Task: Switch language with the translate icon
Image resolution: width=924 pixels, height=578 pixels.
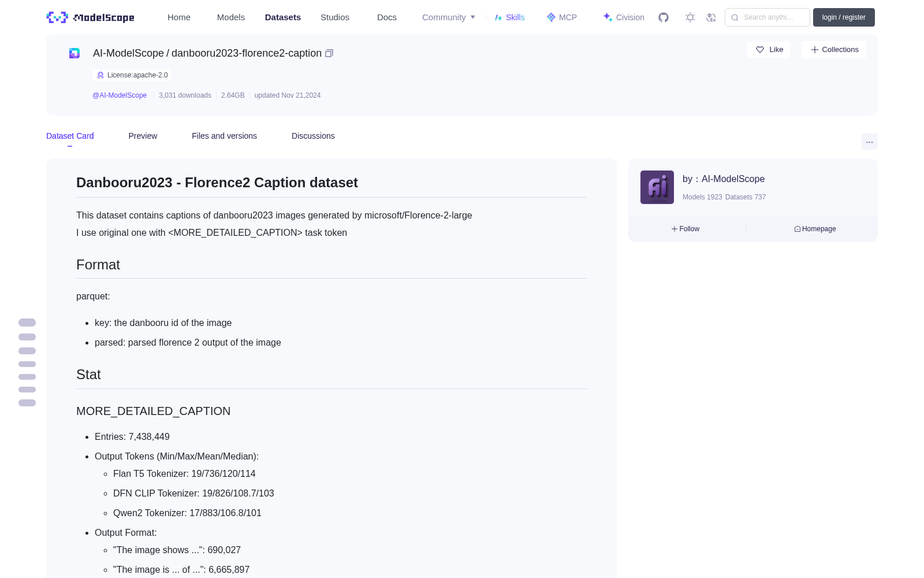Action: click(x=711, y=17)
